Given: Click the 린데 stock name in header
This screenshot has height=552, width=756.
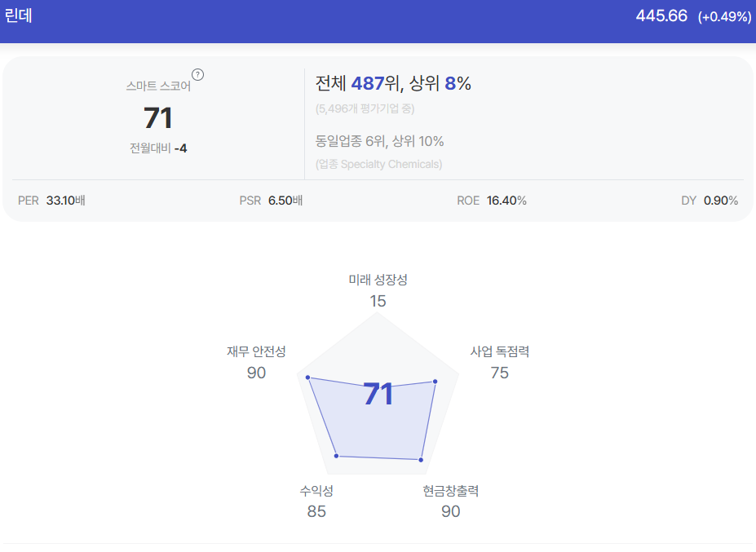Looking at the screenshot, I should coord(18,15).
